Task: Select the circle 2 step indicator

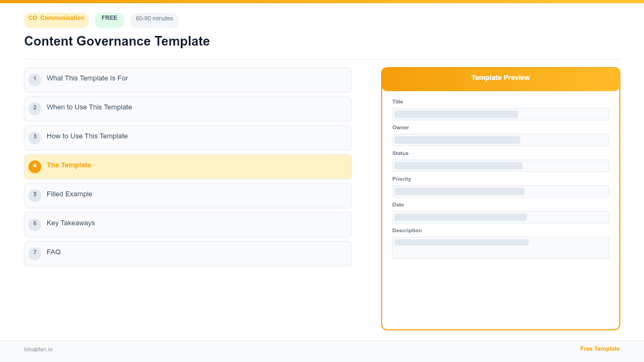Action: tap(35, 108)
